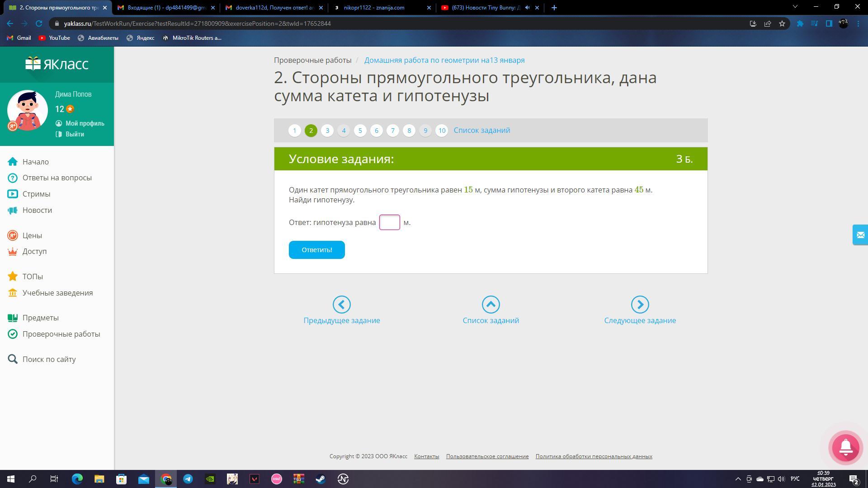Expand the Chrome tab search chevron
The height and width of the screenshot is (488, 868).
tap(795, 7)
